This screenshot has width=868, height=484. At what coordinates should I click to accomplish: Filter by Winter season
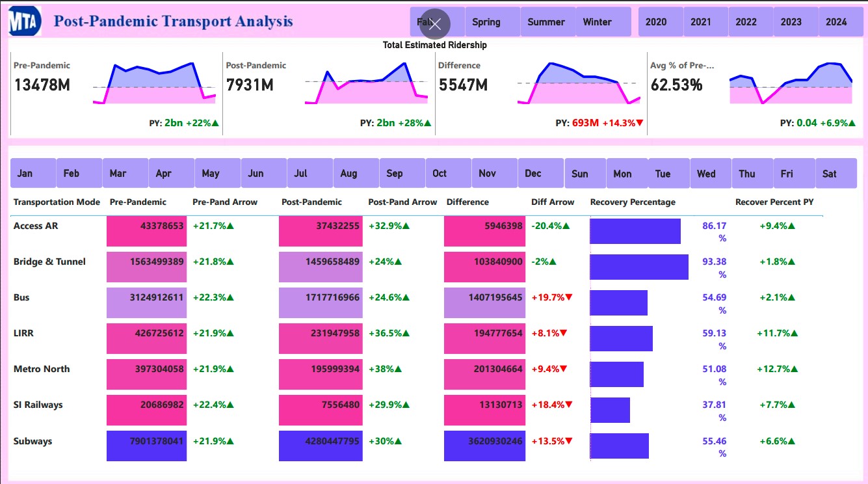pyautogui.click(x=603, y=22)
